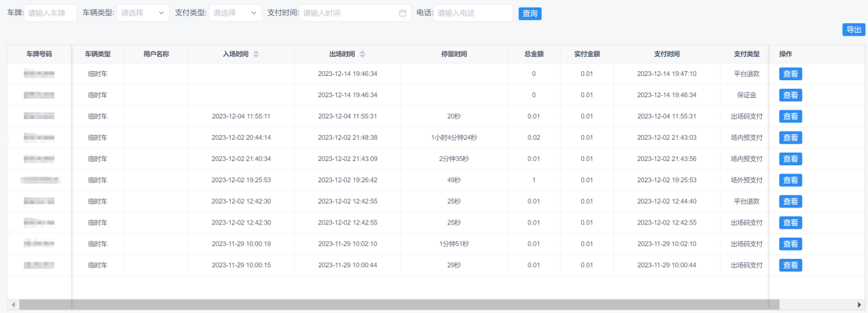Select entry time 2023-12-04 11:55:11 cell

[x=241, y=116]
